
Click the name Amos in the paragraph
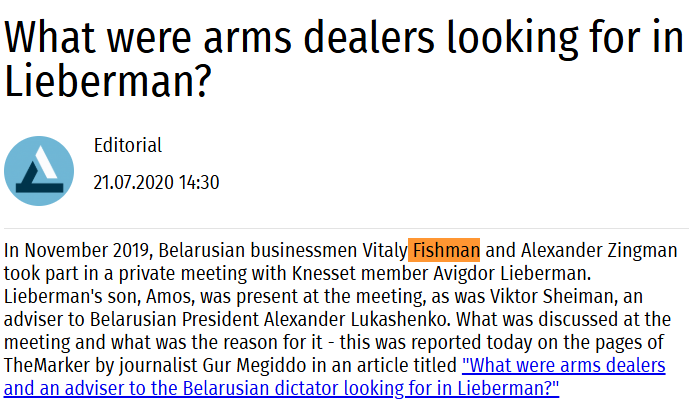click(x=170, y=296)
